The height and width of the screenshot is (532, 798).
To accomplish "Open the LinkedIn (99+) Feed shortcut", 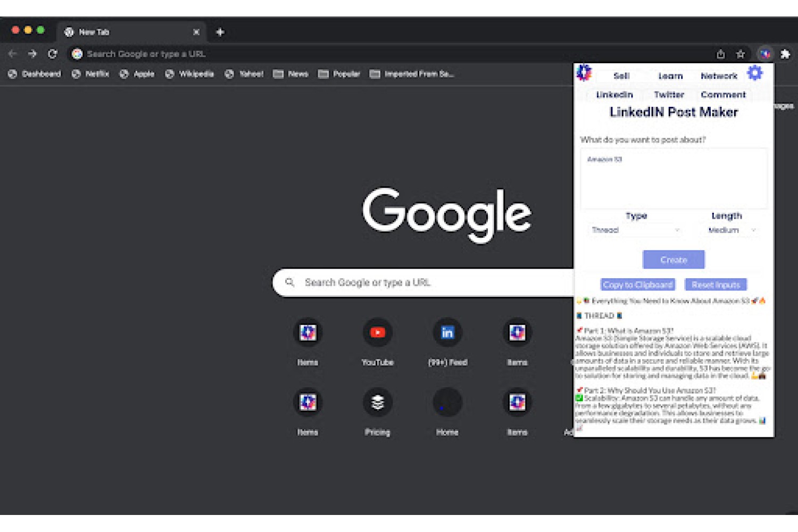I will (x=447, y=332).
